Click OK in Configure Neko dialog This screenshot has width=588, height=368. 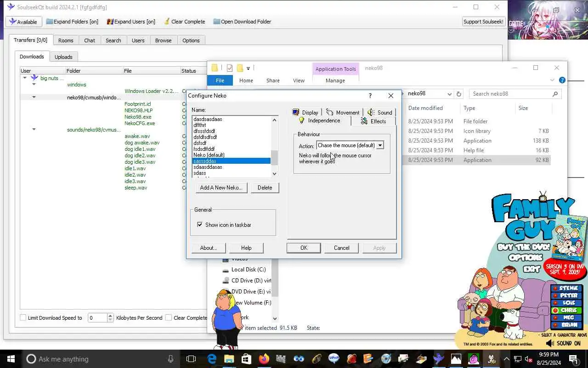[304, 248]
